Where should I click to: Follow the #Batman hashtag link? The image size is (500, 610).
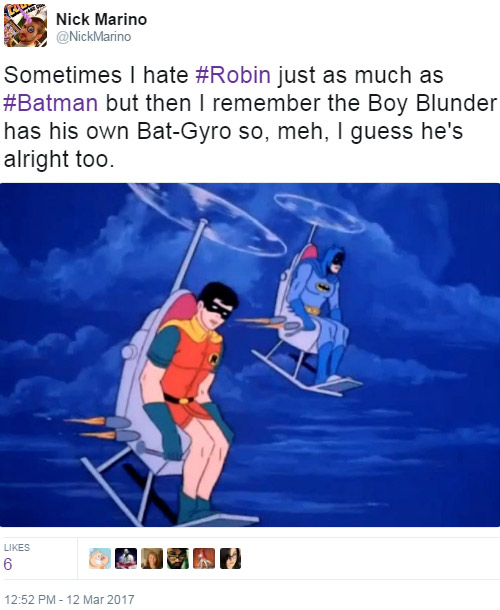click(51, 103)
